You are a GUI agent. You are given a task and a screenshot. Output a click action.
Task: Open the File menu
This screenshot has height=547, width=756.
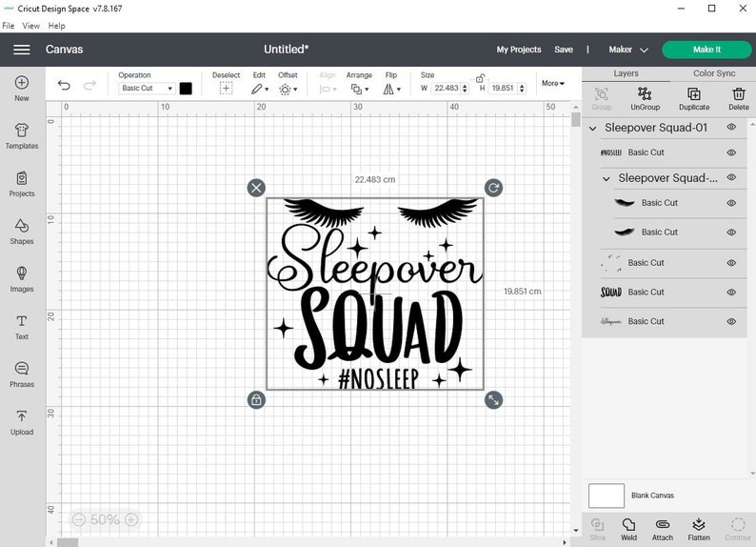9,26
